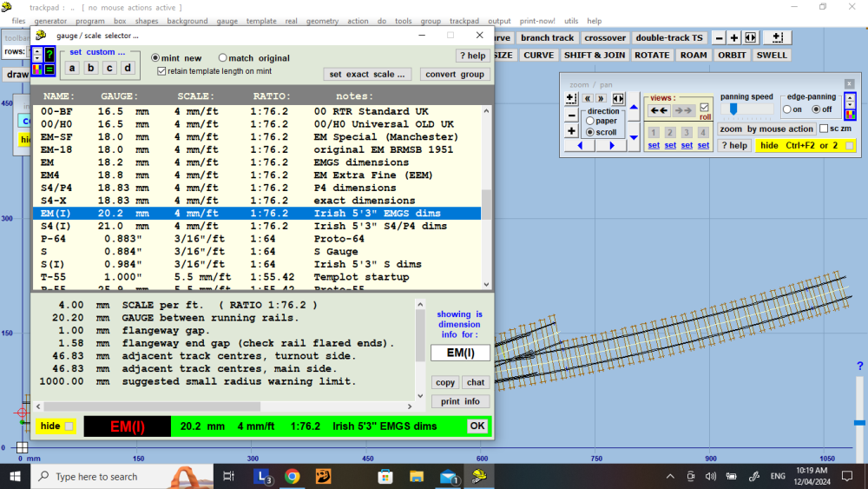Open Google Chrome from the taskbar
Viewport: 868px width, 489px height.
(x=292, y=477)
